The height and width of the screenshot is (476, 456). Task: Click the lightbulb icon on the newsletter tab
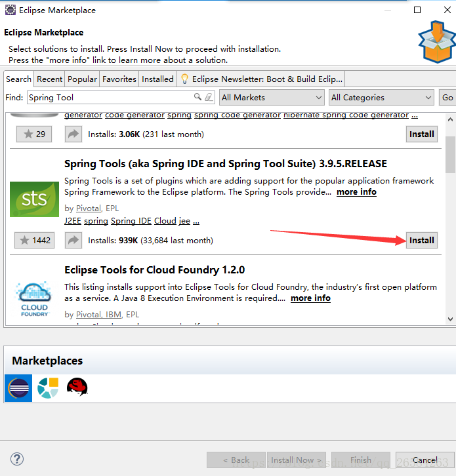184,79
